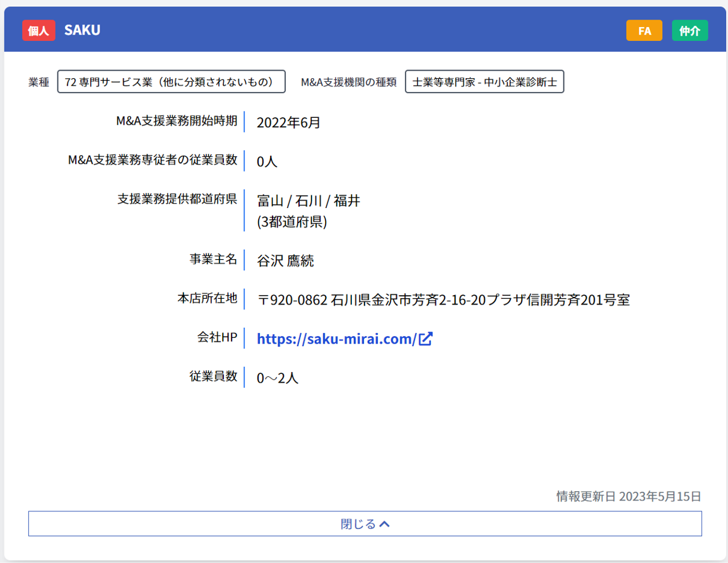
Task: Click the start date value 2022年6月
Action: [288, 122]
